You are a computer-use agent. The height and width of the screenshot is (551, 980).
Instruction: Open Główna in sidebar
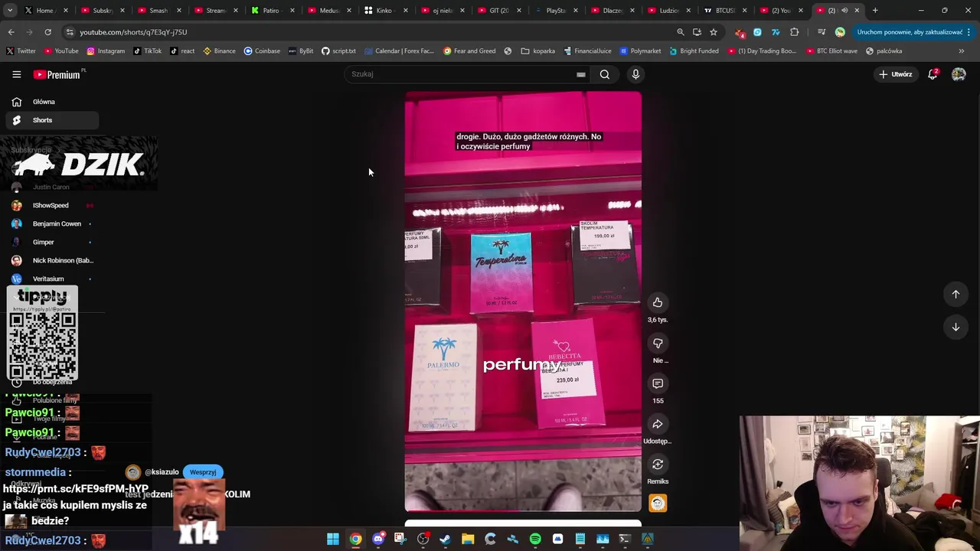pyautogui.click(x=52, y=102)
